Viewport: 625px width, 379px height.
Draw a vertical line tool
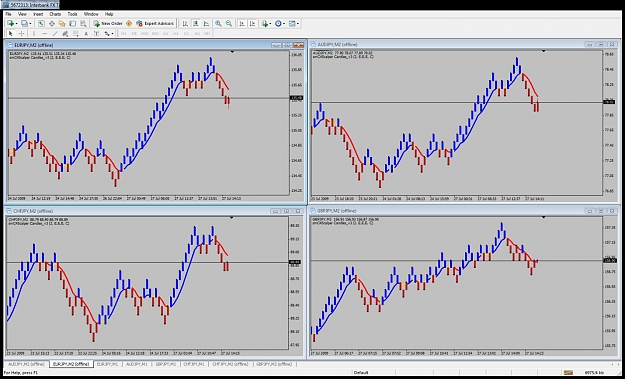(x=34, y=33)
